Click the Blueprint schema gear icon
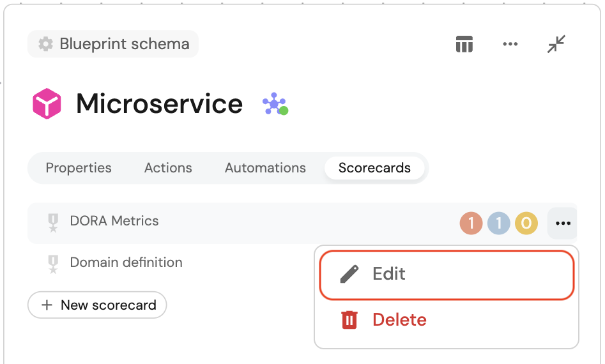Image resolution: width=605 pixels, height=364 pixels. pos(45,44)
